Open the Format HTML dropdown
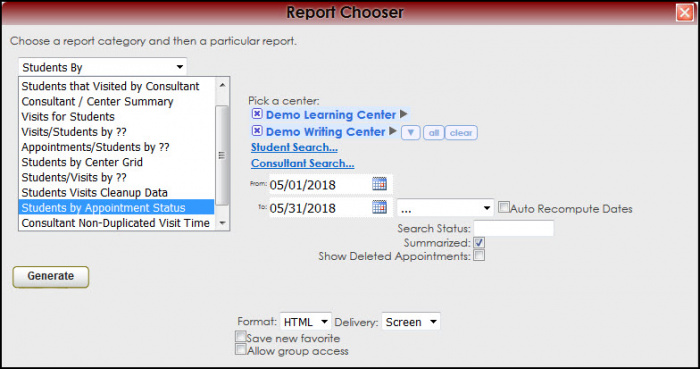 (306, 322)
